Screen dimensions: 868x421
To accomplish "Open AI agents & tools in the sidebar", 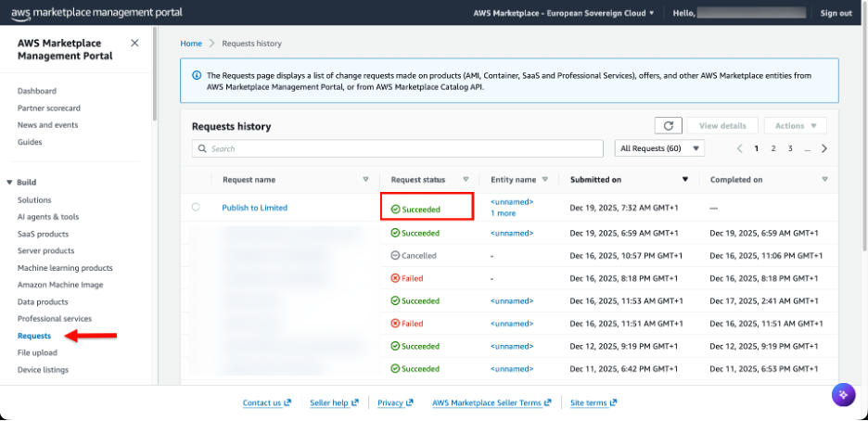I will click(x=48, y=217).
